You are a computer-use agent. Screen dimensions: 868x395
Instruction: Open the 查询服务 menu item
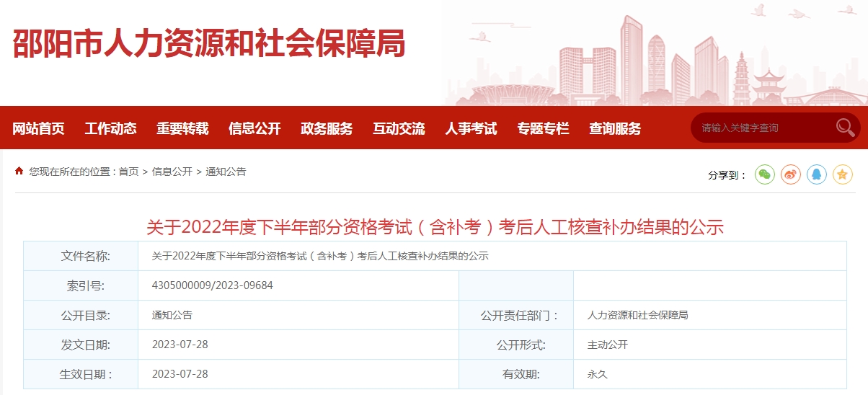[x=615, y=128]
